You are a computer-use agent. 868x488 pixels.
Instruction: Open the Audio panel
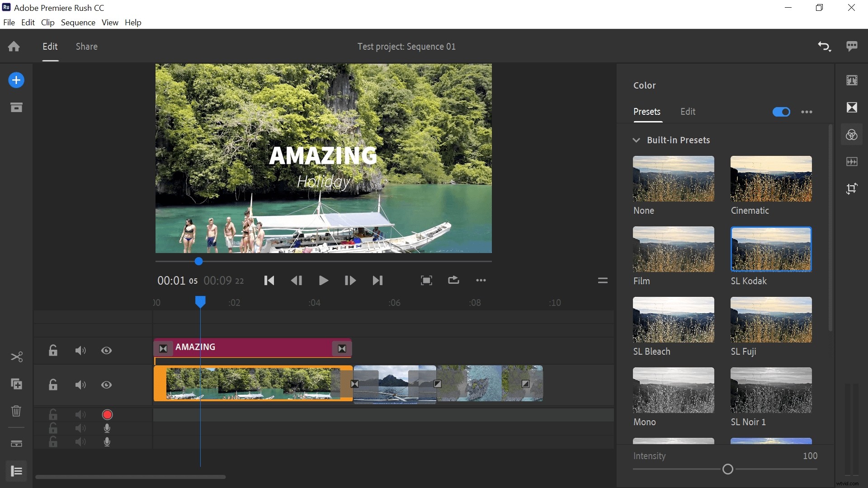coord(852,162)
